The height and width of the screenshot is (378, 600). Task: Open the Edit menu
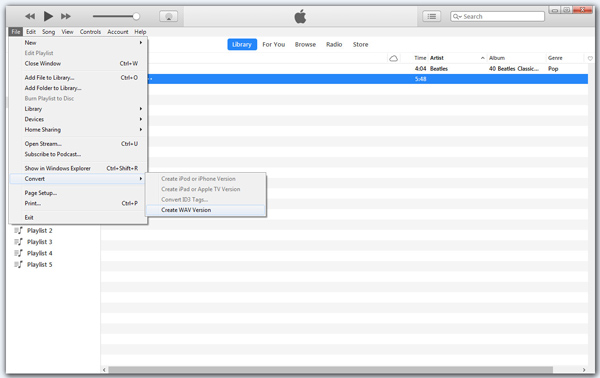31,32
